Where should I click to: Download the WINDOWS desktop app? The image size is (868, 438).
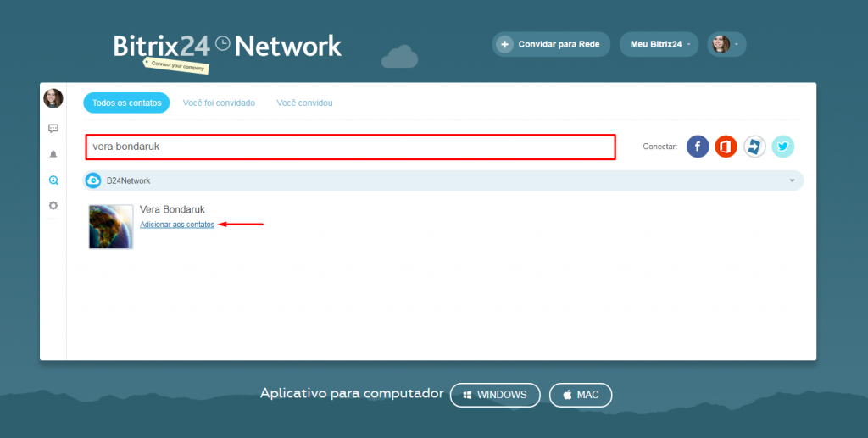click(x=495, y=395)
